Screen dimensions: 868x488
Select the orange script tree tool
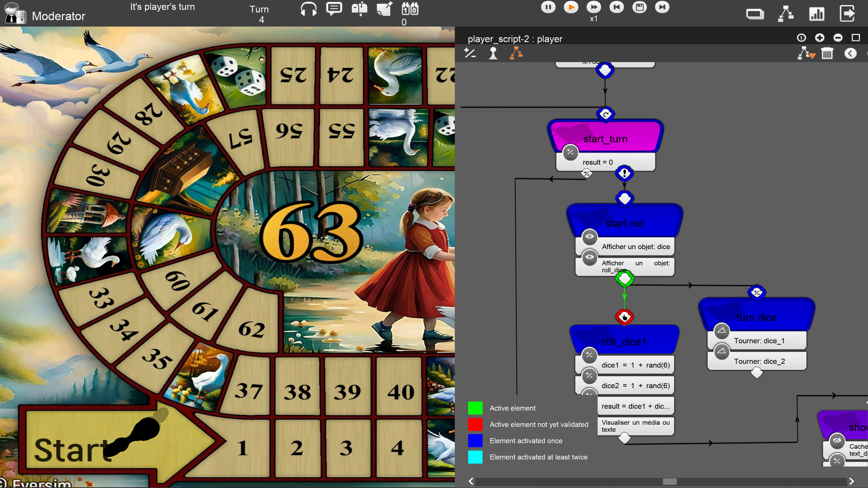click(x=516, y=53)
